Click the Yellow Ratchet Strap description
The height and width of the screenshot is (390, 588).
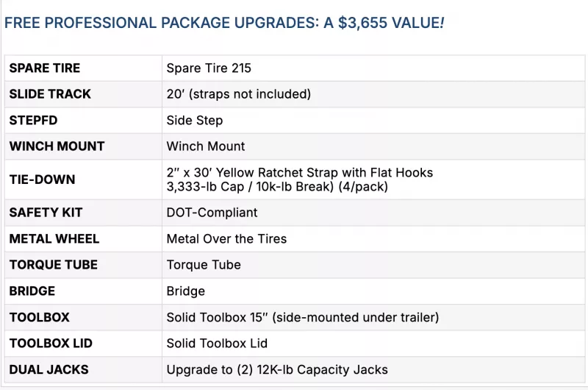(x=300, y=173)
